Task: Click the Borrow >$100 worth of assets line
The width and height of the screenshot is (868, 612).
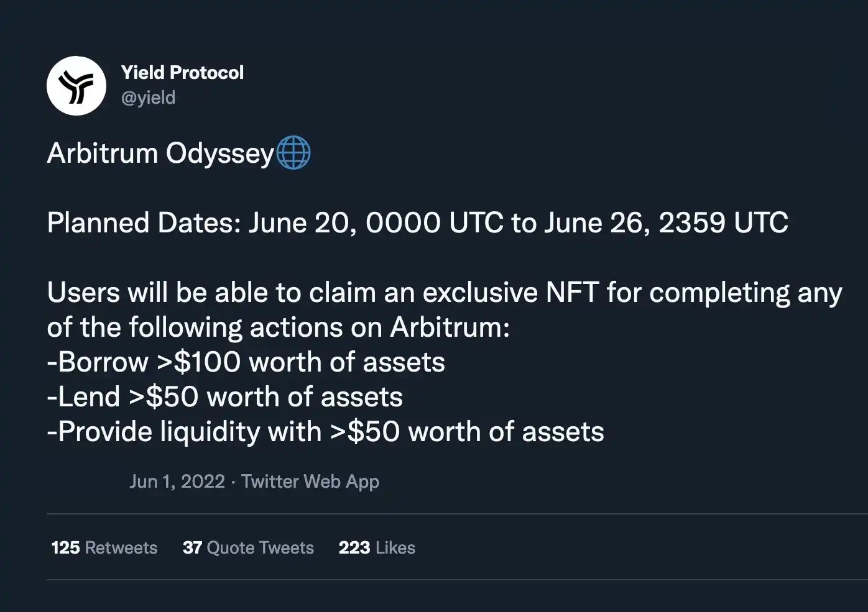Action: 246,362
